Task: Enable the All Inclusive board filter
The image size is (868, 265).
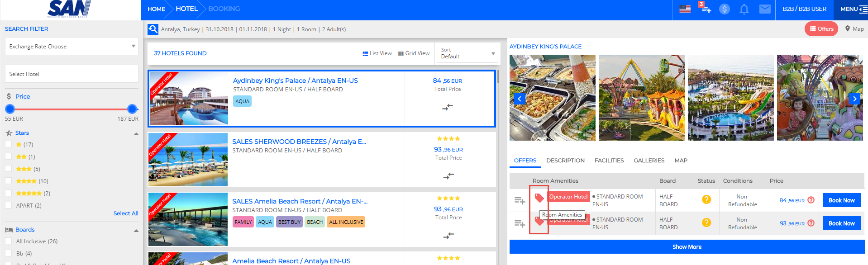Action: click(x=8, y=241)
